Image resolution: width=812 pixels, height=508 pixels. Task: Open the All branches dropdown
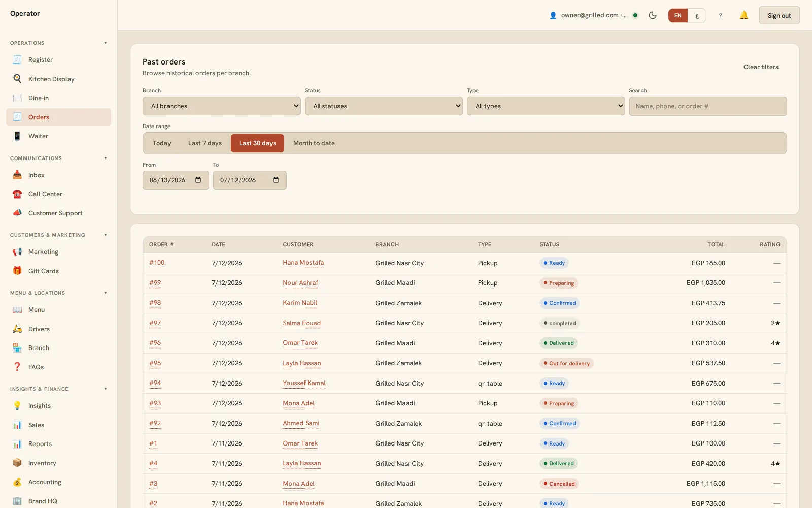coord(222,106)
